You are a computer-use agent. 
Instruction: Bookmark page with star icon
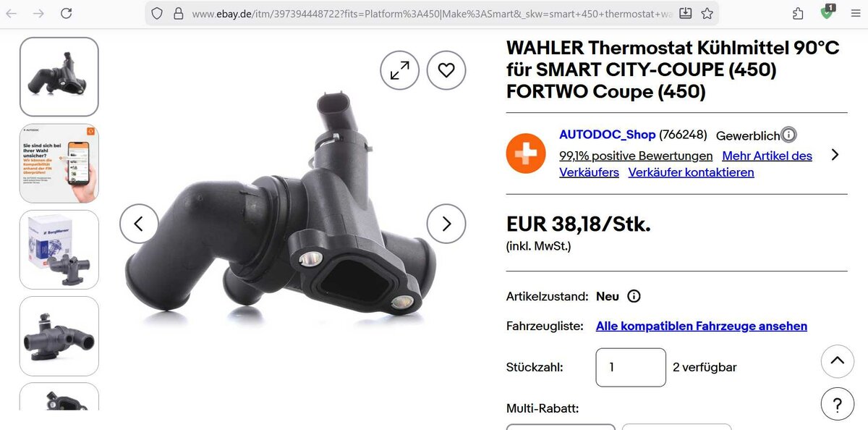[x=707, y=13]
